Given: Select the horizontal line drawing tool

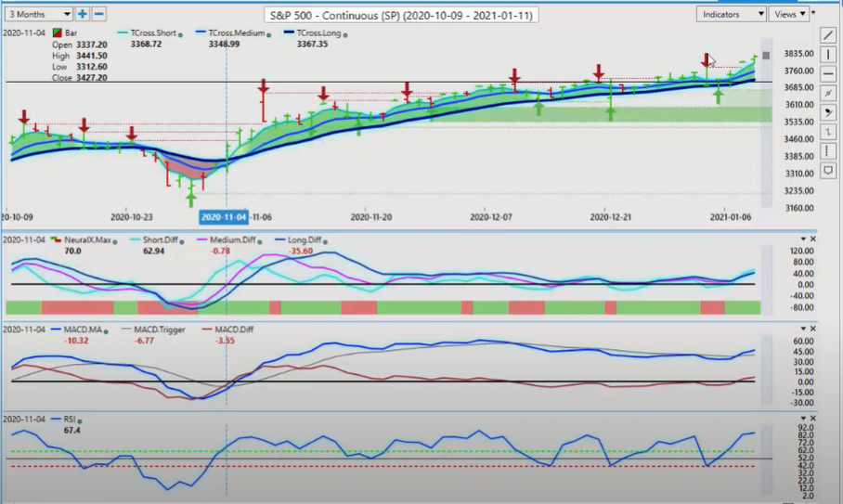Looking at the screenshot, I should (828, 74).
